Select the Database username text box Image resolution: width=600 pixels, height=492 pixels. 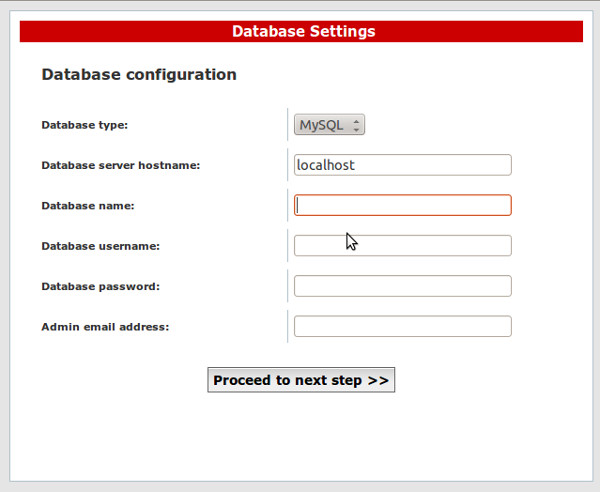pyautogui.click(x=402, y=246)
